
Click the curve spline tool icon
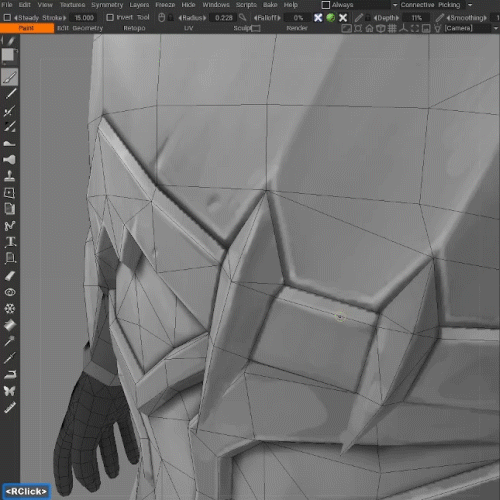10,226
